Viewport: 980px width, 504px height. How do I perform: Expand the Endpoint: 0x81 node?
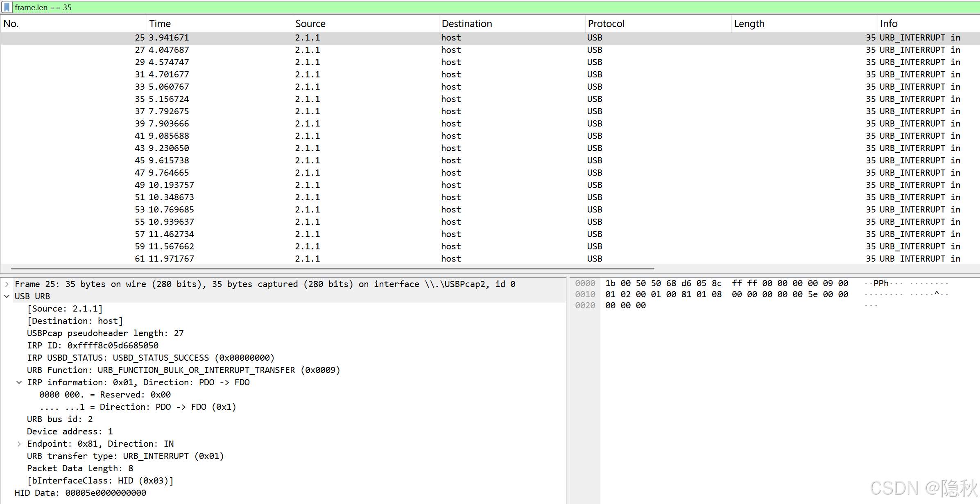(19, 443)
